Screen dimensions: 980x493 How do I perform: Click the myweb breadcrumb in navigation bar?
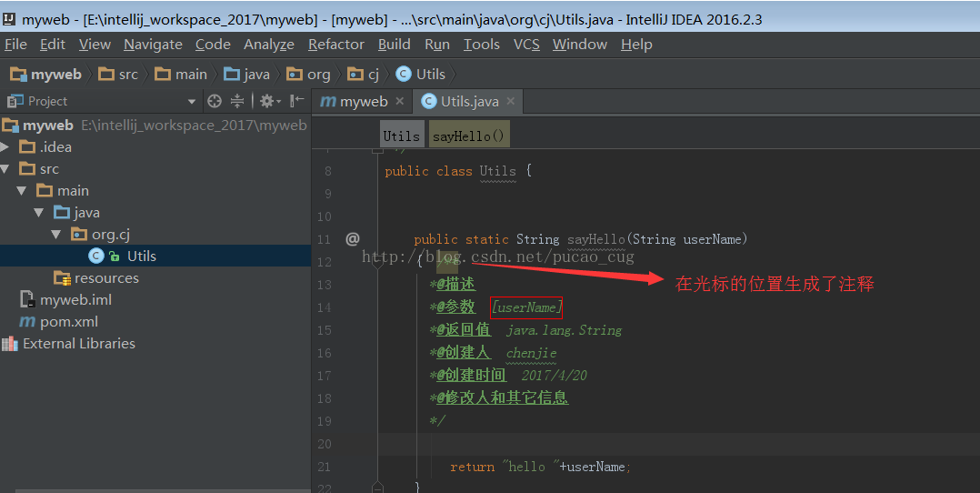(x=46, y=75)
